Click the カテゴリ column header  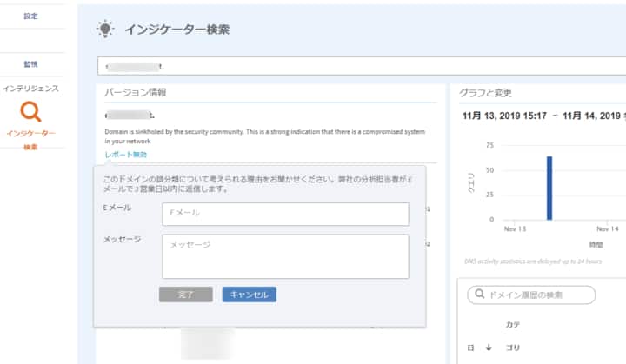coord(513,335)
